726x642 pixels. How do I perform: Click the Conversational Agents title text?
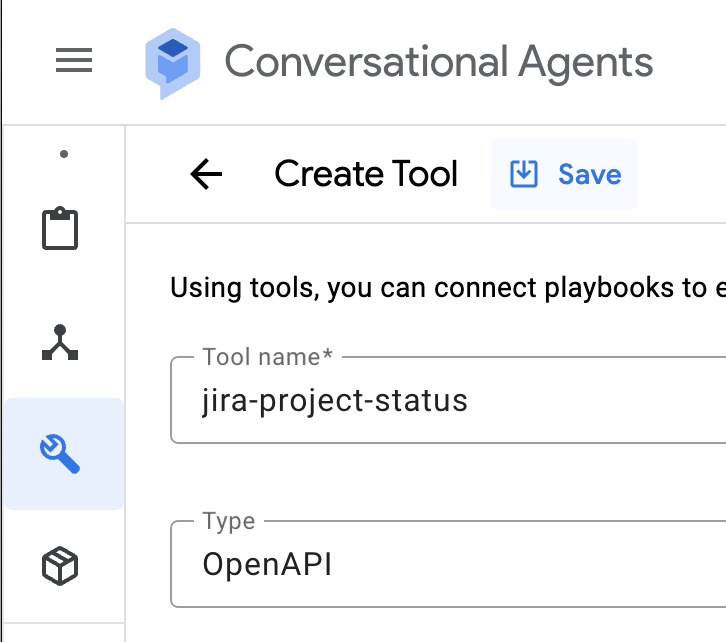click(x=438, y=62)
